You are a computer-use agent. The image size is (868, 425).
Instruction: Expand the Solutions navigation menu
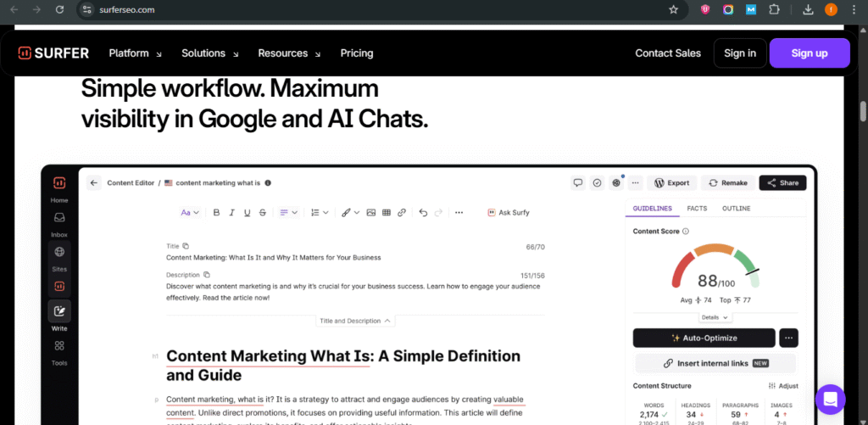pos(210,53)
